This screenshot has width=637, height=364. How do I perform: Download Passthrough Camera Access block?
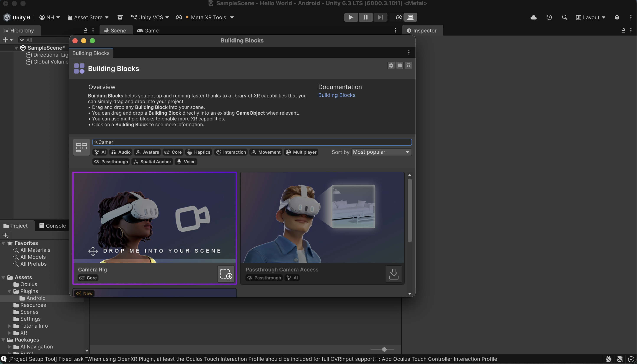tap(393, 274)
